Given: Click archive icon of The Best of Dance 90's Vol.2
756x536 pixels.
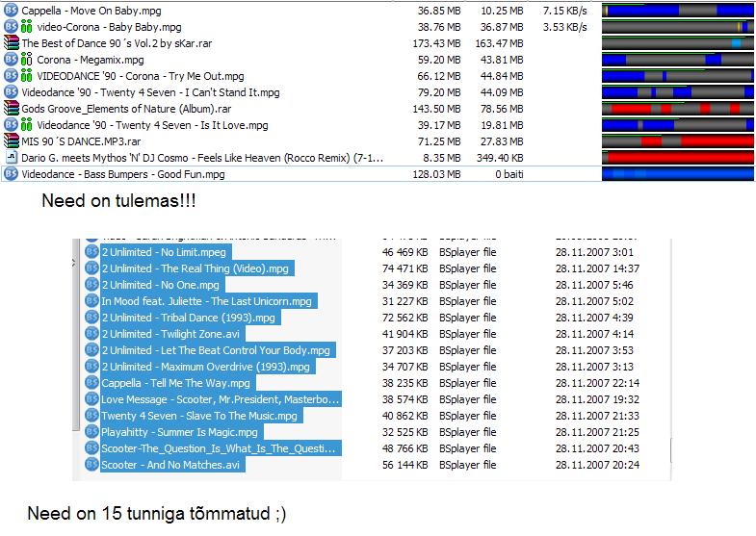Looking at the screenshot, I should 11,43.
